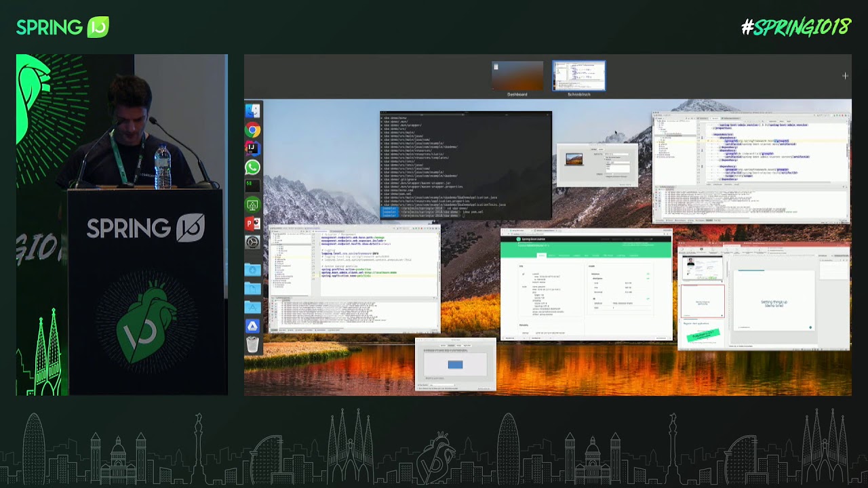Select the second tab in the Chrome window

[547, 230]
